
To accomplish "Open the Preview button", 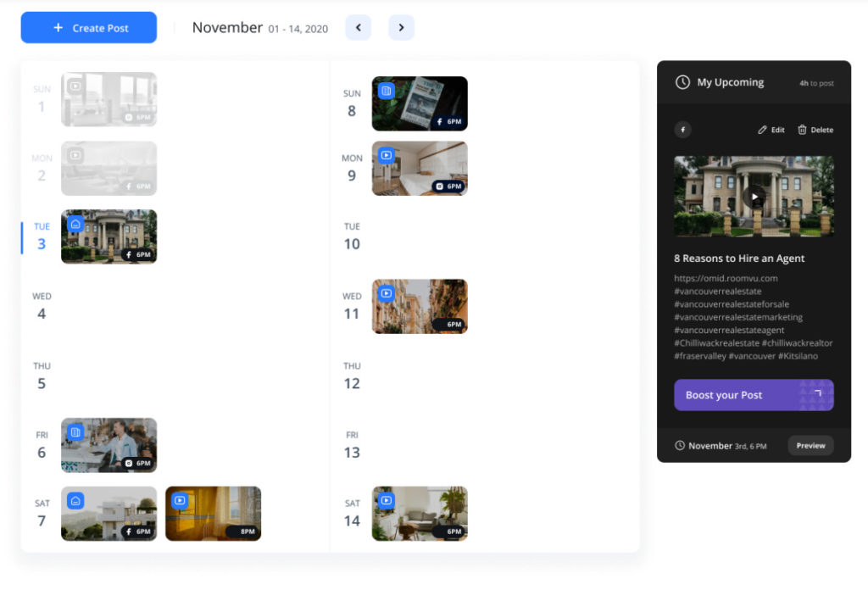I will click(810, 446).
